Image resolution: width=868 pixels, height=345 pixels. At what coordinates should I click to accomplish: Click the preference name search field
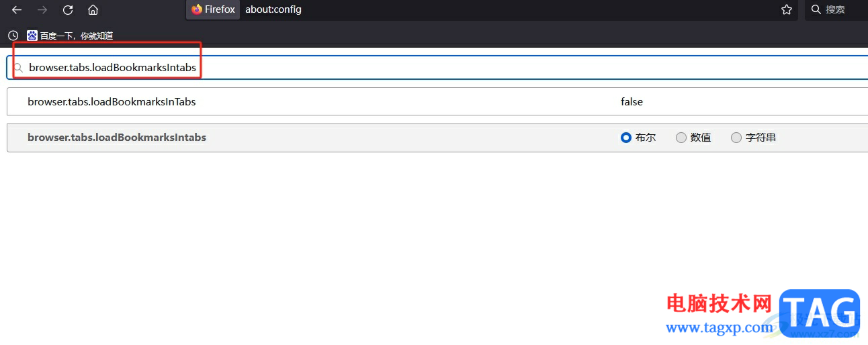click(403, 67)
